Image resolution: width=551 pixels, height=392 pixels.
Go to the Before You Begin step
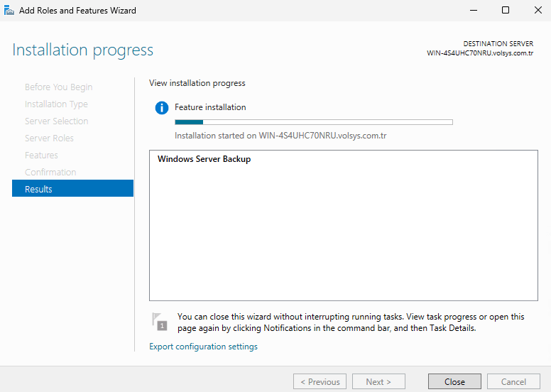(58, 87)
